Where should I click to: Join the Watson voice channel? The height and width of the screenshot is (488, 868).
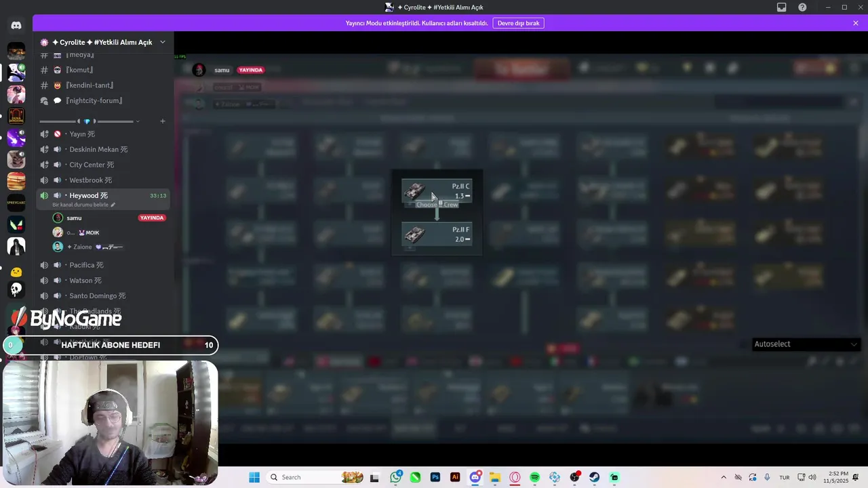coord(102,281)
